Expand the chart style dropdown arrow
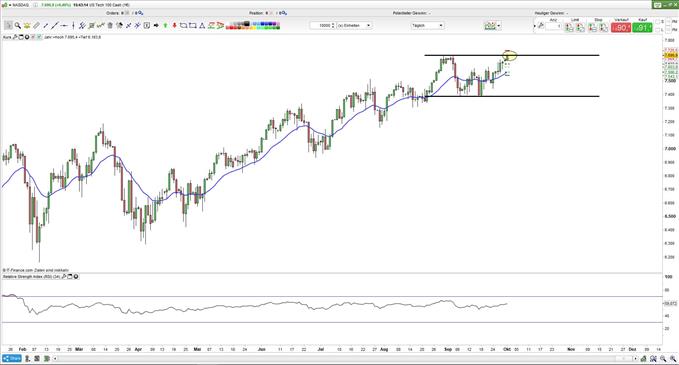Screen dimensions: 679x365 click(499, 26)
